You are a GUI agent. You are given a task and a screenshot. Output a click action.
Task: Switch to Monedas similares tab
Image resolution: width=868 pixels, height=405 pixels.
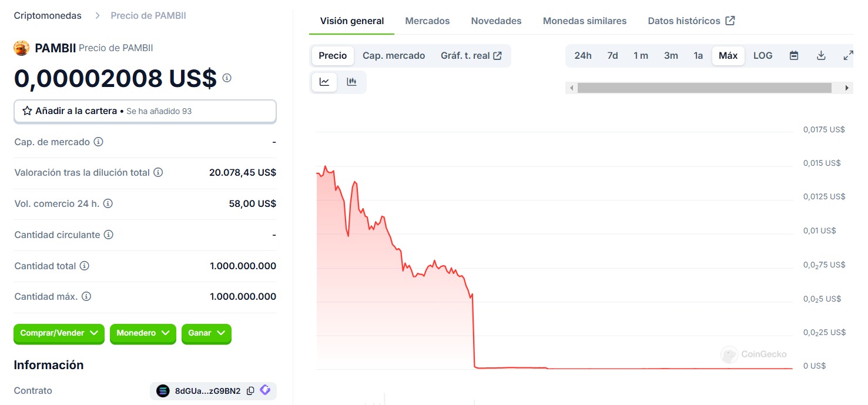click(585, 21)
